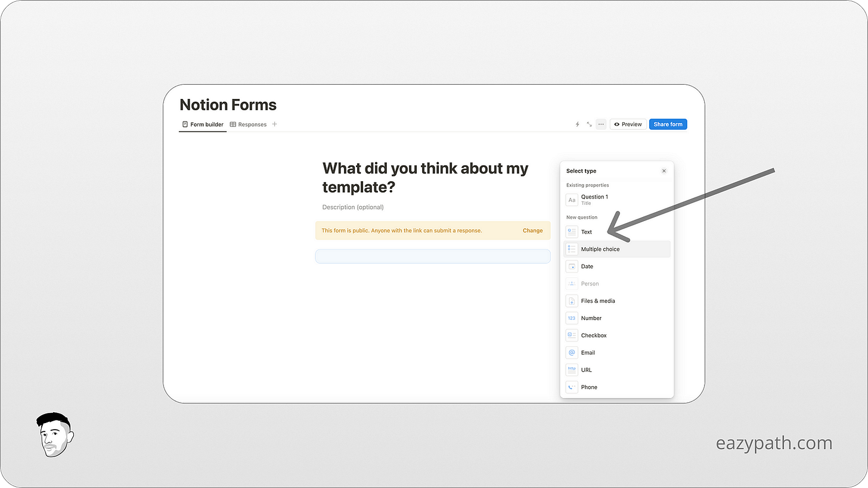Click the Multiple choice type icon

(572, 249)
